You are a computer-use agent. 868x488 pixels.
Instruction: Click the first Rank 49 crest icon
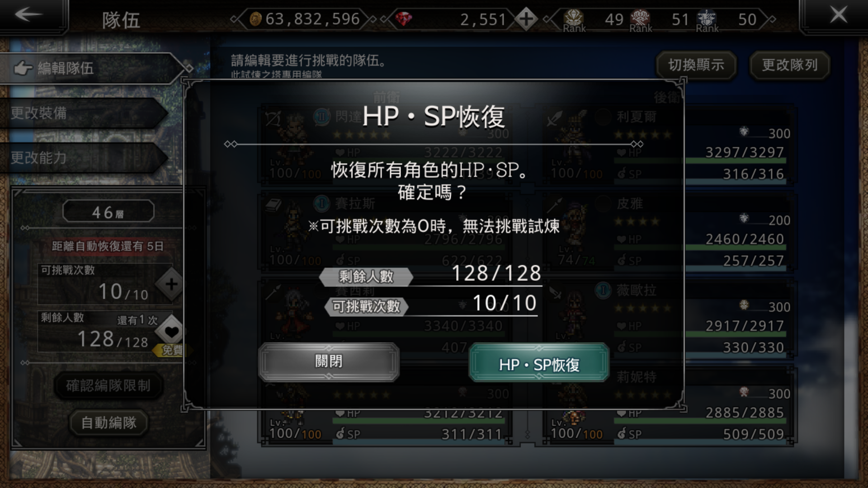574,20
